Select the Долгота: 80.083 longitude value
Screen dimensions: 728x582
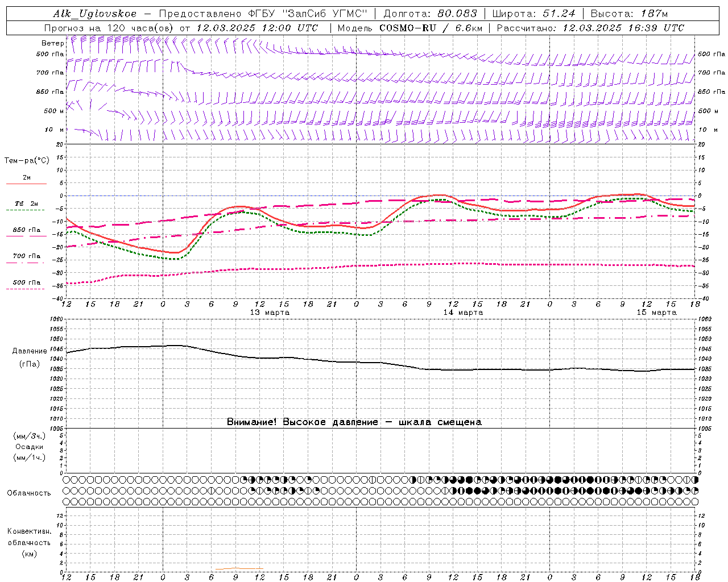tap(431, 14)
